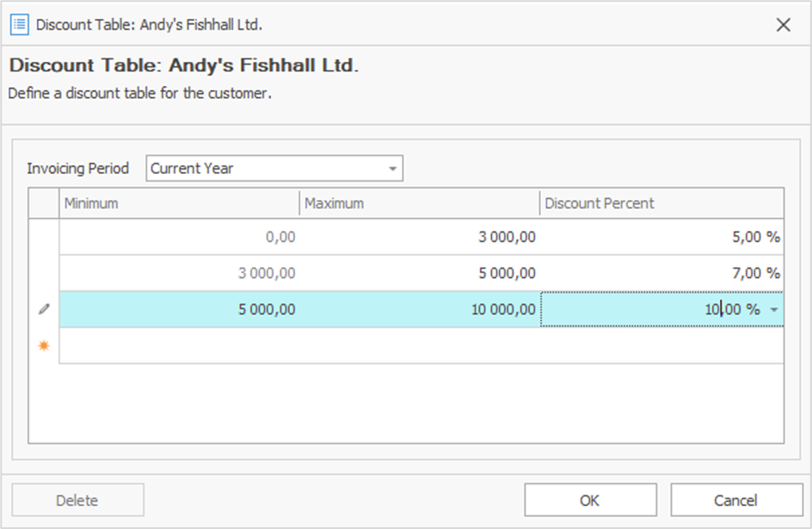Click the pencil edit indicator on third row
Viewport: 812px width, 529px height.
[x=44, y=310]
